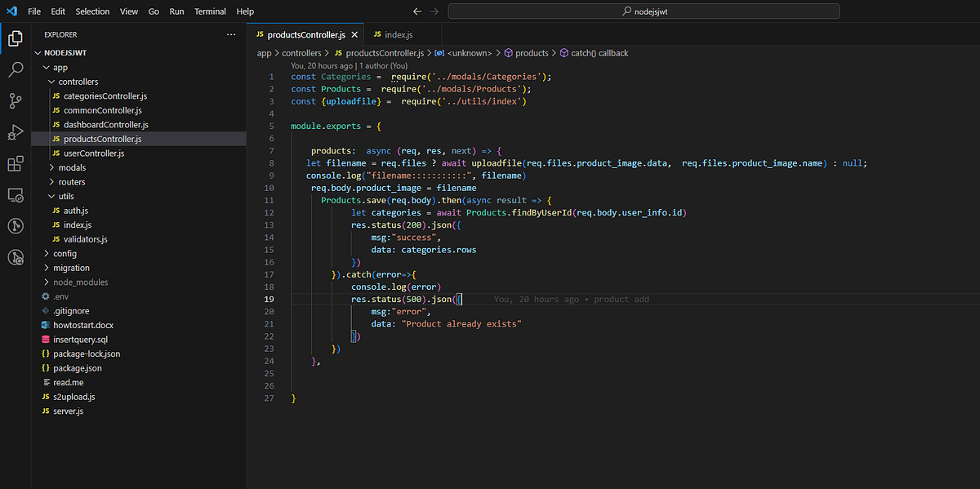Viewport: 980px width, 489px height.
Task: Click the navigate forward arrow
Action: (433, 11)
